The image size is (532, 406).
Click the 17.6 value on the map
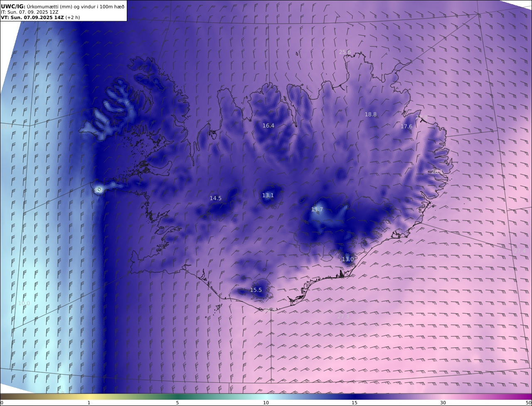point(406,127)
